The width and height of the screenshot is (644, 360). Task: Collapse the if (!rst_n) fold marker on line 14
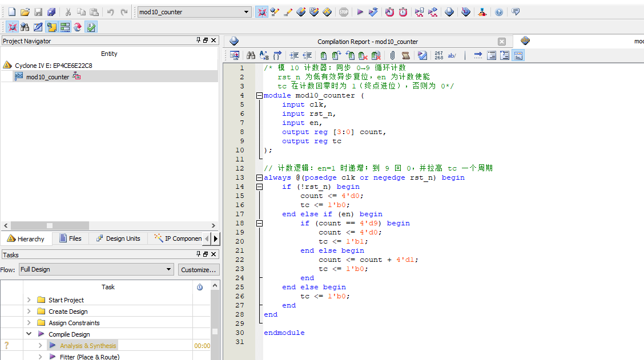(x=259, y=187)
